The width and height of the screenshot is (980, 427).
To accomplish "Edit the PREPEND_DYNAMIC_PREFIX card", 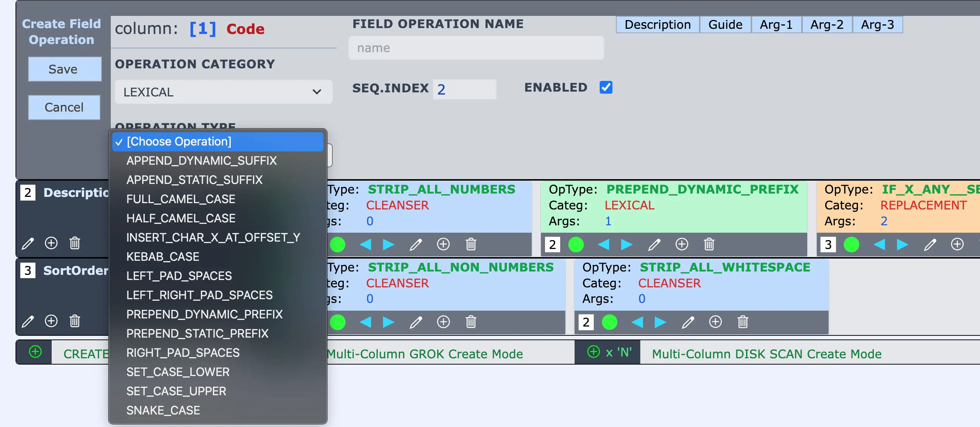I will [x=654, y=245].
